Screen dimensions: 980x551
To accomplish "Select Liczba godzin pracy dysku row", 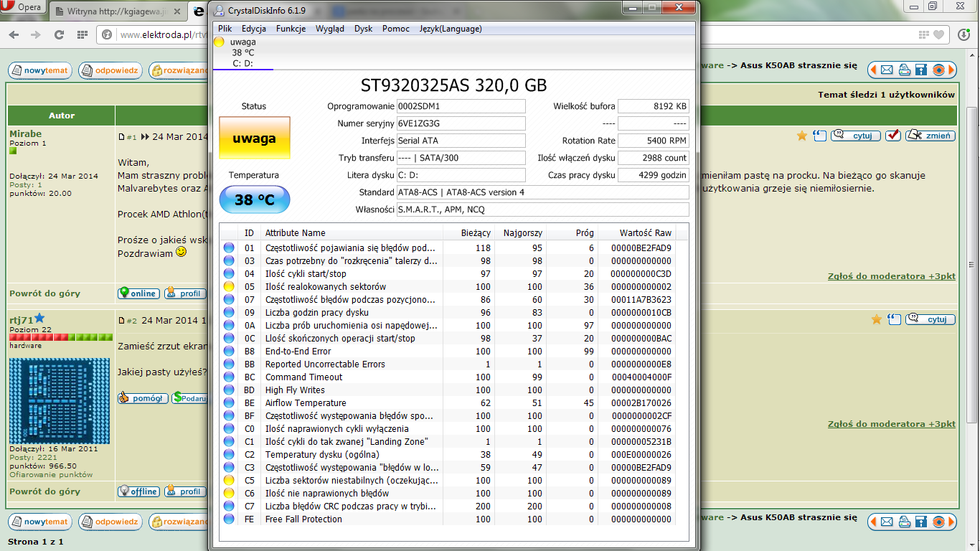I will click(448, 312).
